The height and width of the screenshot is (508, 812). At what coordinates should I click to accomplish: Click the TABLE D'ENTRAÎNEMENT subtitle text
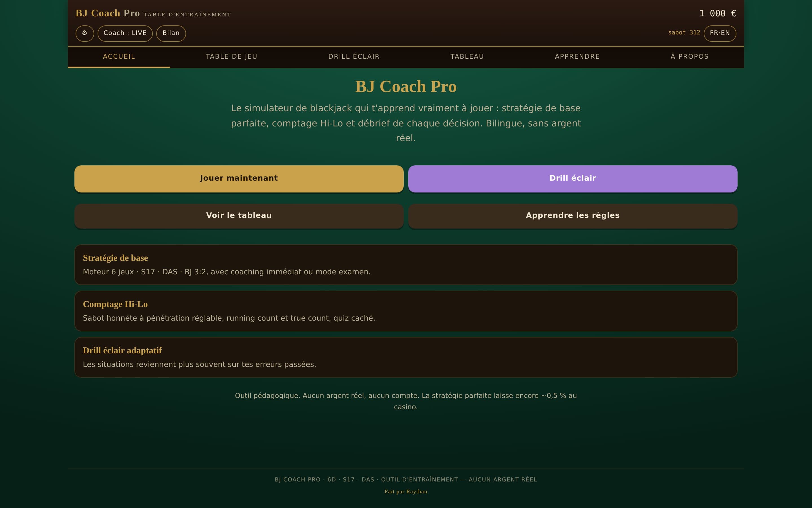click(187, 15)
